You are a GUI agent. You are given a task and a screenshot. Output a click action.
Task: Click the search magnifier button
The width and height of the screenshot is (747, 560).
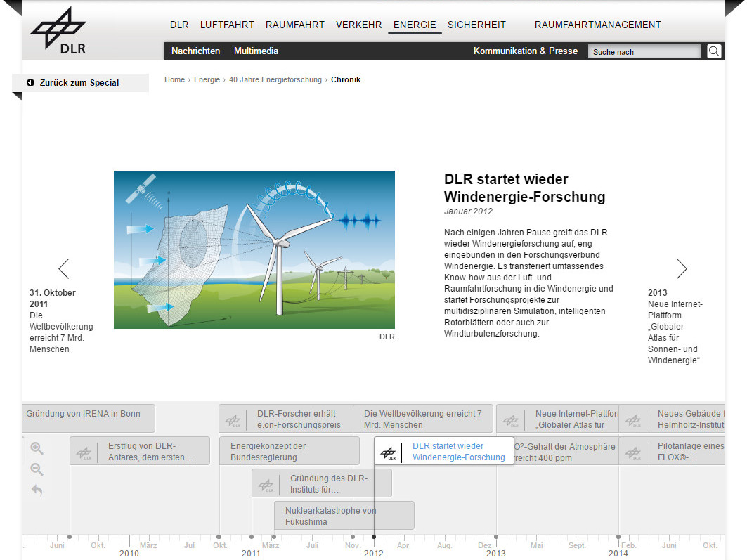coord(714,51)
